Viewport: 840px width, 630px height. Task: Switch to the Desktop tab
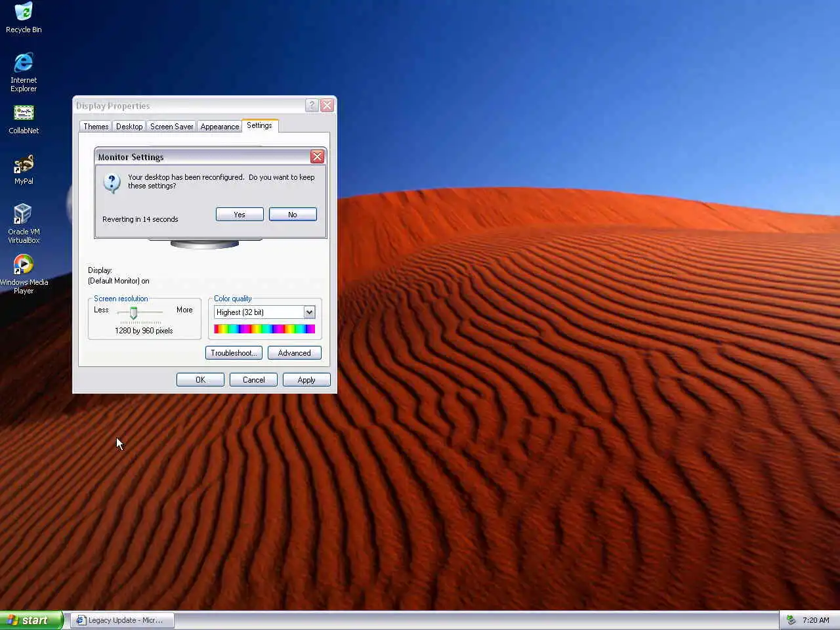[x=129, y=127]
